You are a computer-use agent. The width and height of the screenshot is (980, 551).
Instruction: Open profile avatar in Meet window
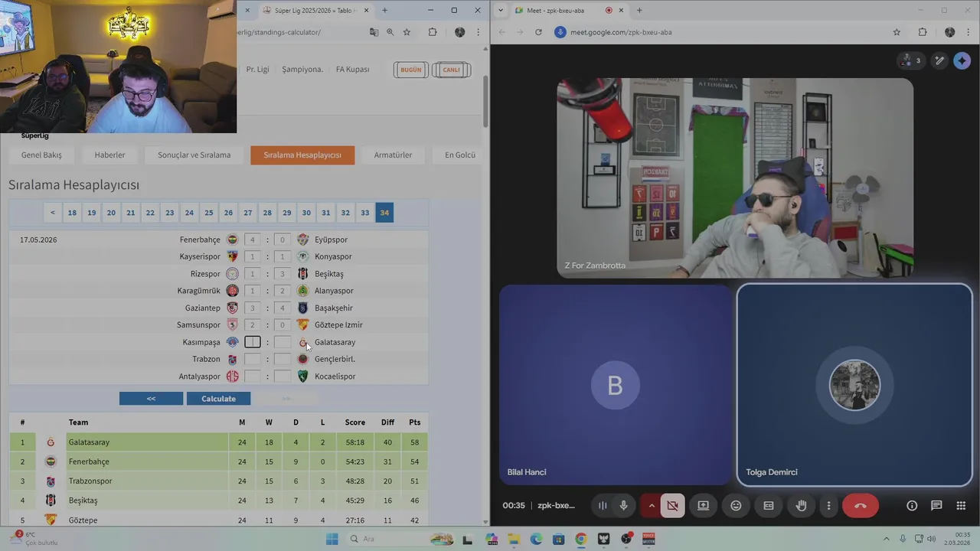(x=949, y=32)
